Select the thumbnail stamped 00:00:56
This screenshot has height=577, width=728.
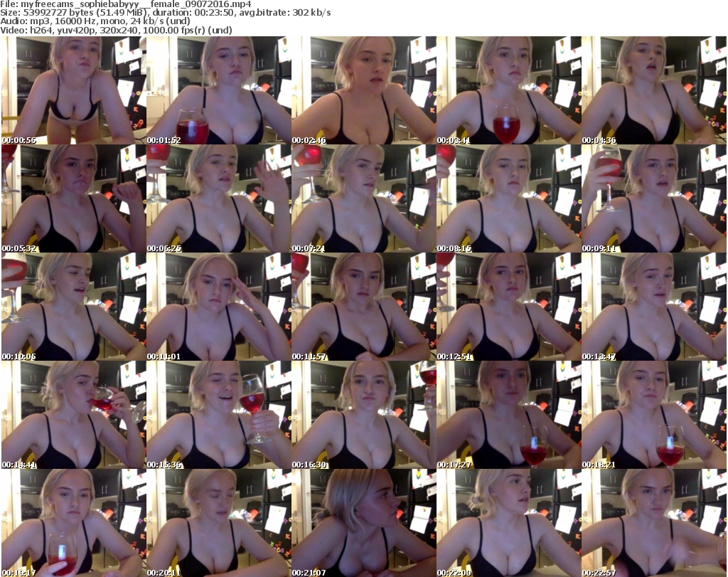tap(74, 90)
